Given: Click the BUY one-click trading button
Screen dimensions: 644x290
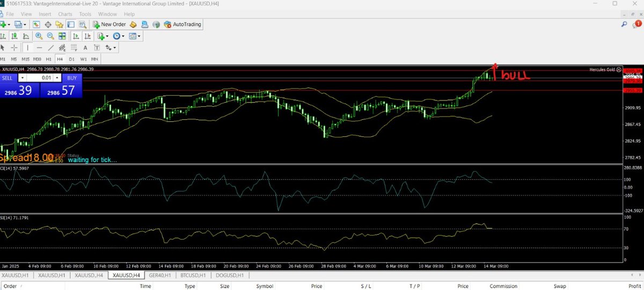Looking at the screenshot, I should (x=72, y=78).
